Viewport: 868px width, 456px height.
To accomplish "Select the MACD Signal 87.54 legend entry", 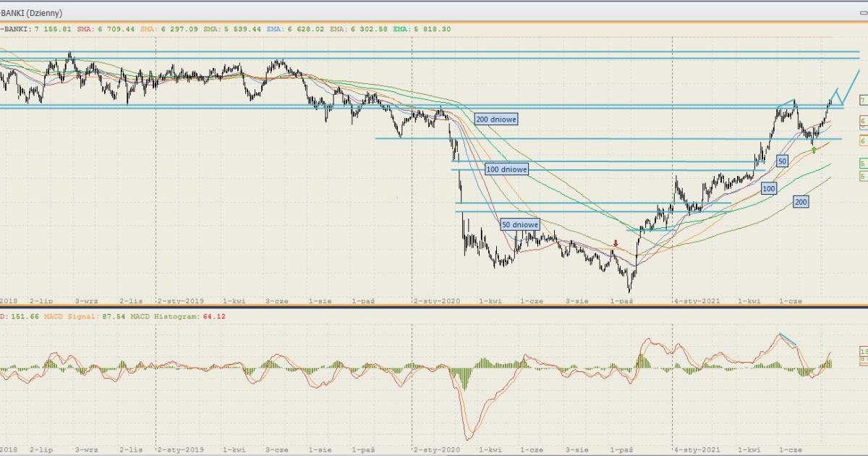I will (85, 316).
